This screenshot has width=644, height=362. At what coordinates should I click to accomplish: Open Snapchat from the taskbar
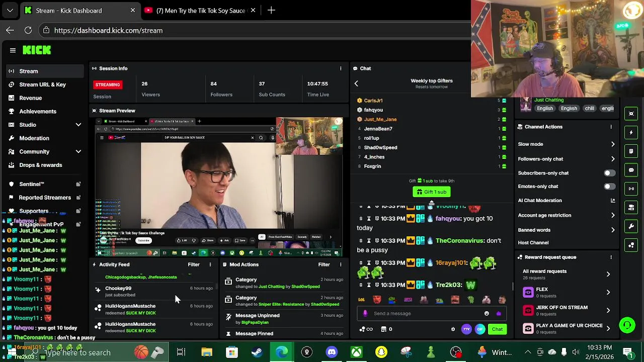381,352
